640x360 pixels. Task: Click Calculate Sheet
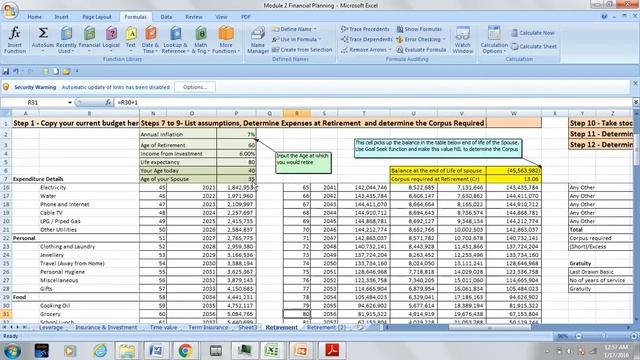point(534,46)
